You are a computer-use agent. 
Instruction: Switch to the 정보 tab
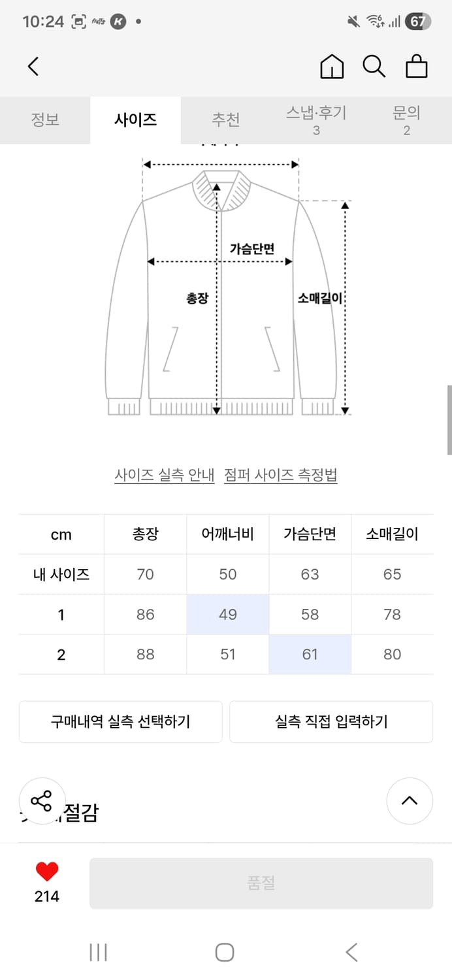(45, 120)
